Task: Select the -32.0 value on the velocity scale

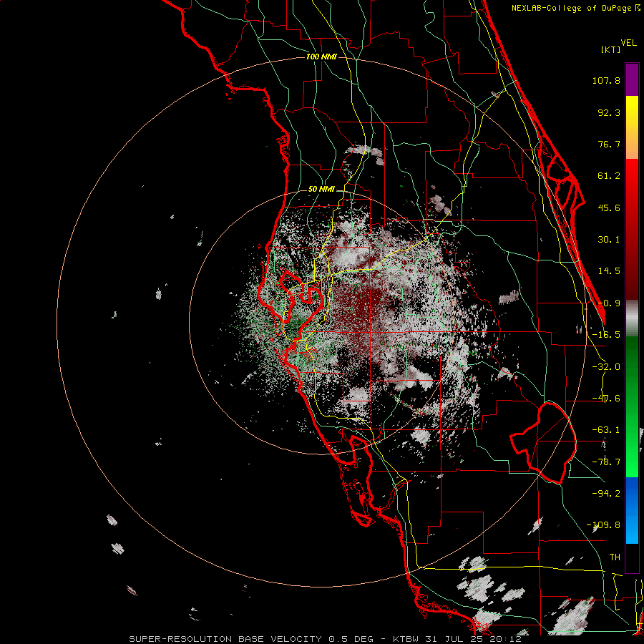Action: [x=606, y=367]
